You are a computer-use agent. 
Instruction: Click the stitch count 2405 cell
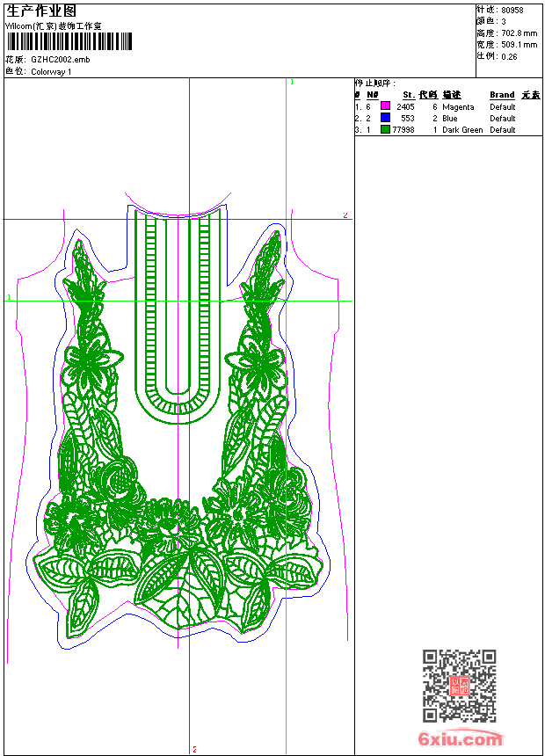pyautogui.click(x=405, y=106)
